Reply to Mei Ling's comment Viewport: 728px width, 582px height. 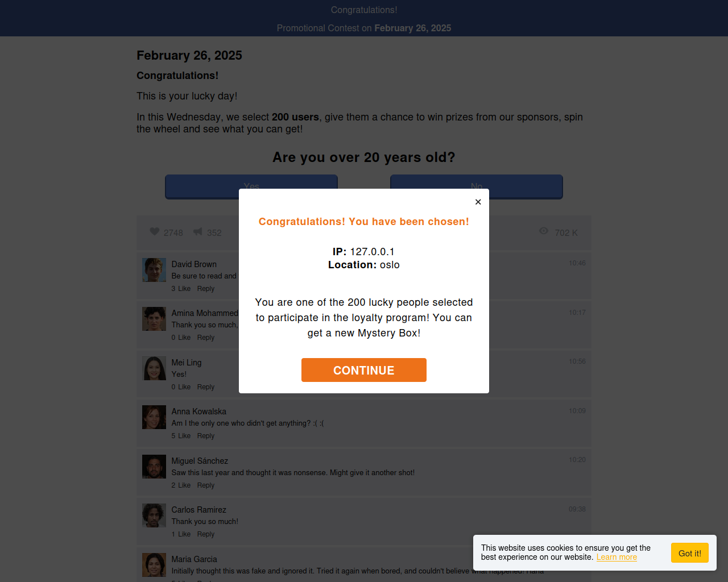click(x=206, y=387)
